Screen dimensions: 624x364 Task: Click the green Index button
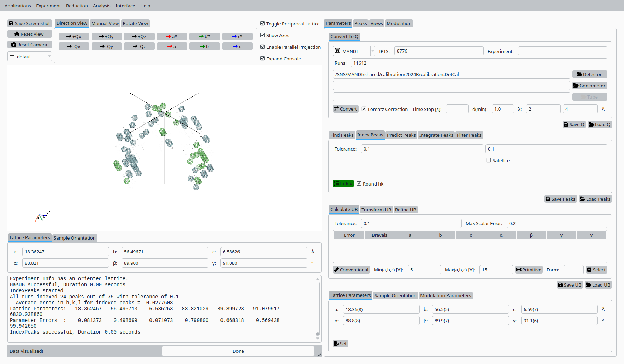pos(343,183)
